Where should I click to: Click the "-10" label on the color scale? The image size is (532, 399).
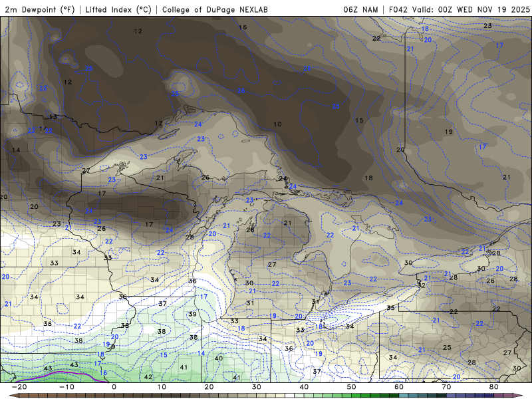(67, 387)
